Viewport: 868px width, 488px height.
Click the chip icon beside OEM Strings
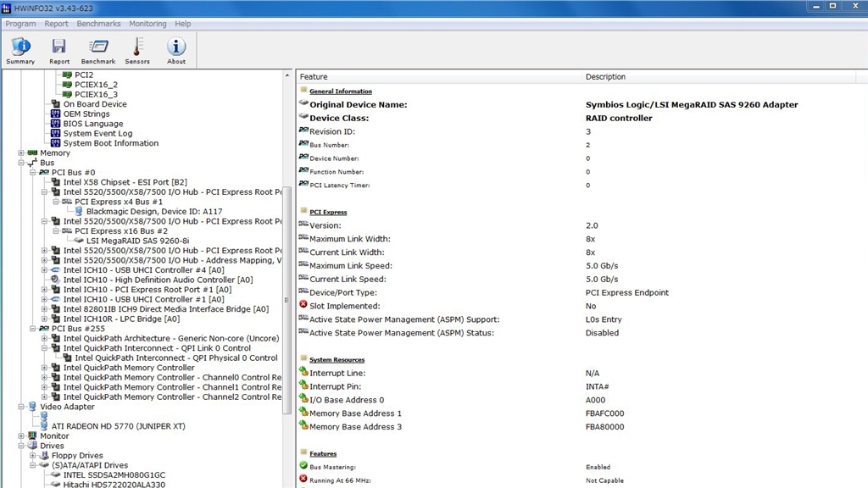[x=55, y=114]
